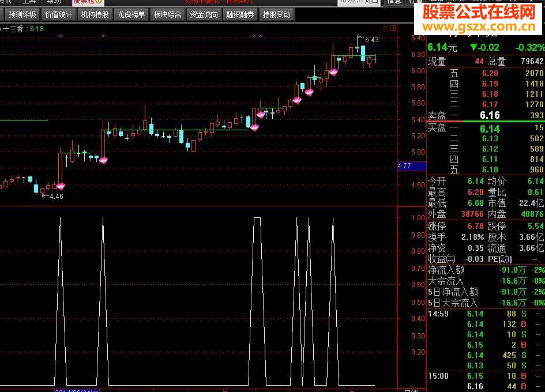Screen dimensions: 545x392
Task: Click the sell-one price 6.16
Action: (490, 115)
